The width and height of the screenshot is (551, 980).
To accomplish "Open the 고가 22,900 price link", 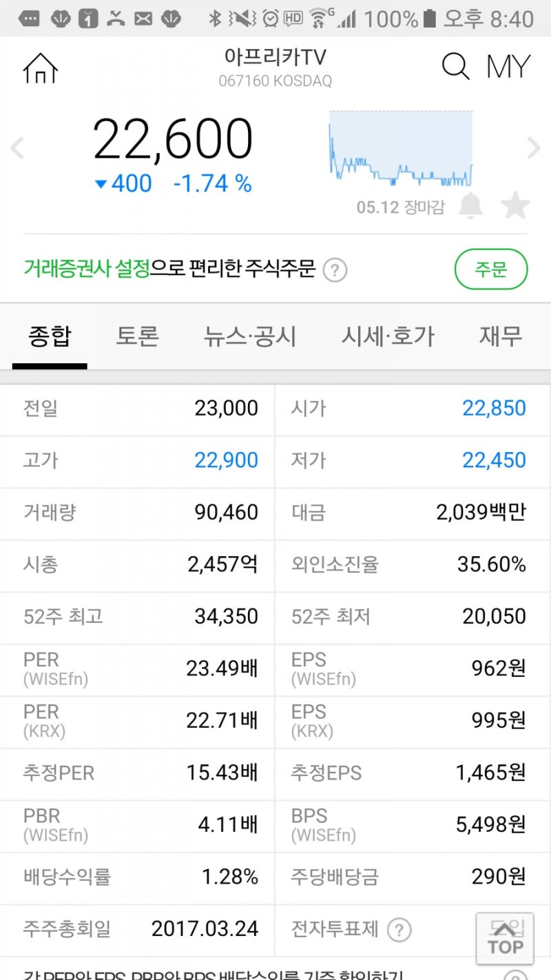I will [x=227, y=462].
